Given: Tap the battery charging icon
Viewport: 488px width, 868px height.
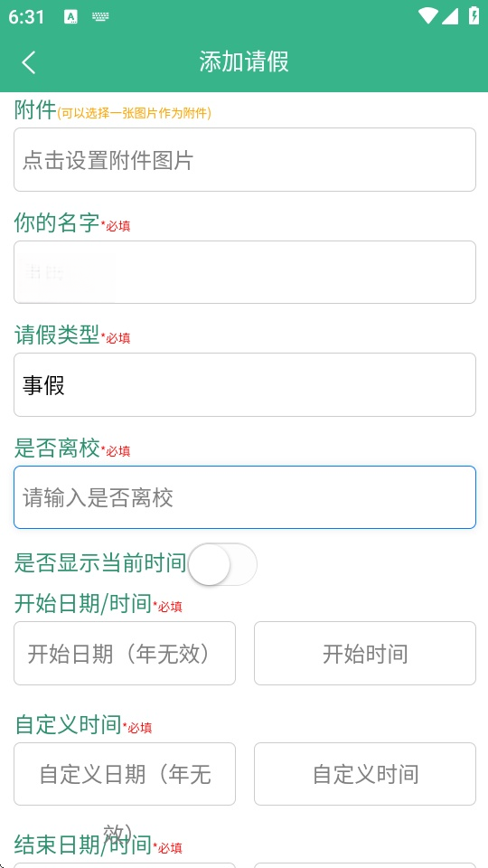Looking at the screenshot, I should (474, 15).
